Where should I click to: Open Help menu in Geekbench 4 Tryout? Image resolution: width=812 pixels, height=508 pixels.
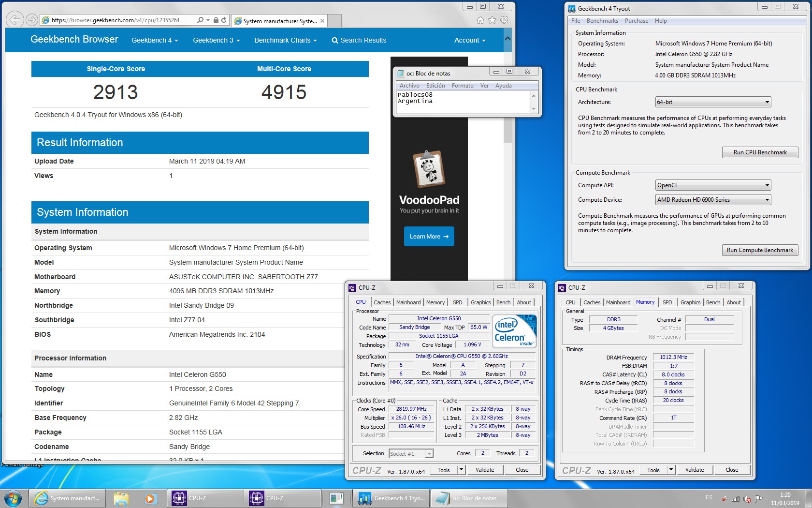(x=661, y=21)
